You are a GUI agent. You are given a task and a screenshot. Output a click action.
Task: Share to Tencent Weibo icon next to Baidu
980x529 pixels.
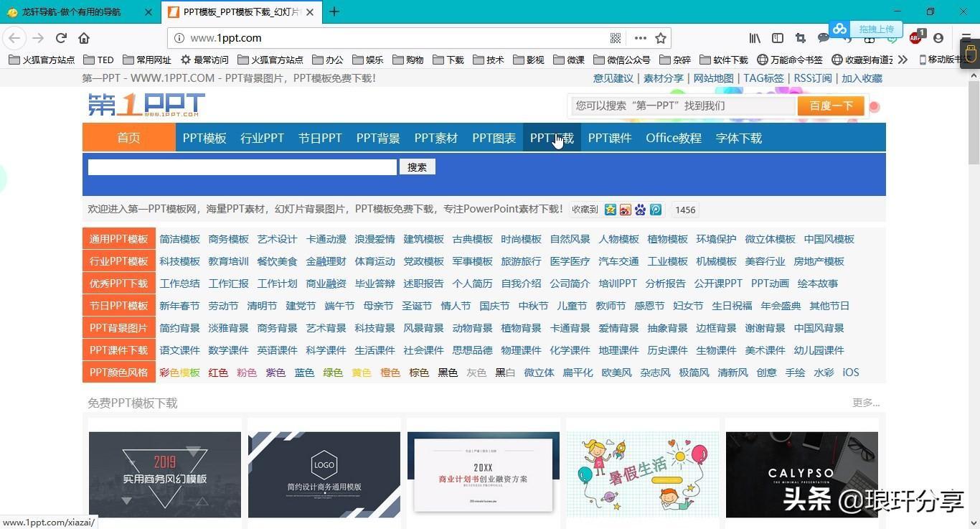pyautogui.click(x=656, y=210)
